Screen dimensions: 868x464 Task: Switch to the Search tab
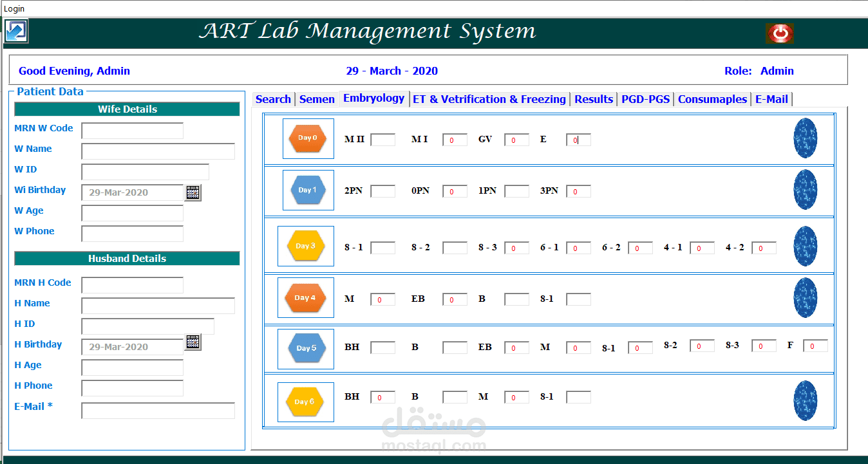tap(273, 99)
